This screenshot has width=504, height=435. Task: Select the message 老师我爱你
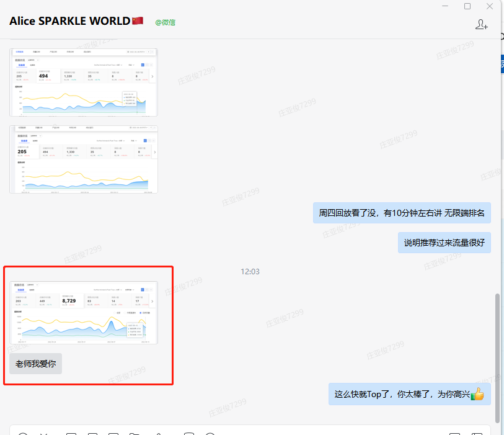36,364
